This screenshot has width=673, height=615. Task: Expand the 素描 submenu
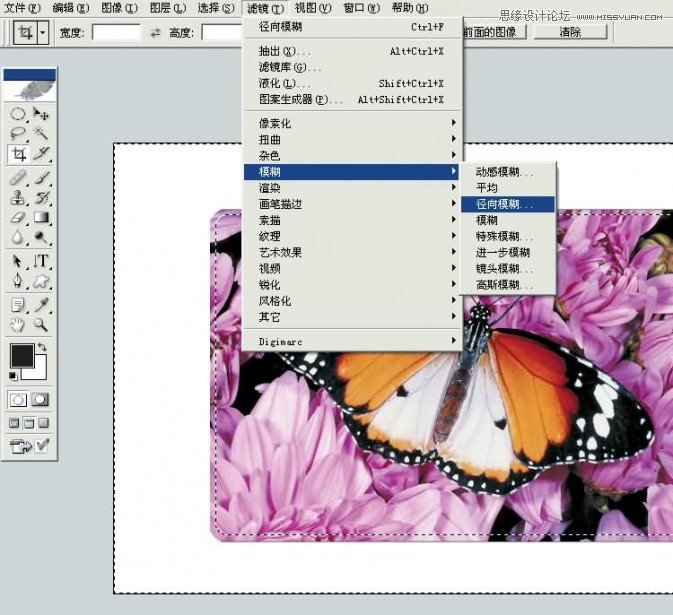[352, 220]
